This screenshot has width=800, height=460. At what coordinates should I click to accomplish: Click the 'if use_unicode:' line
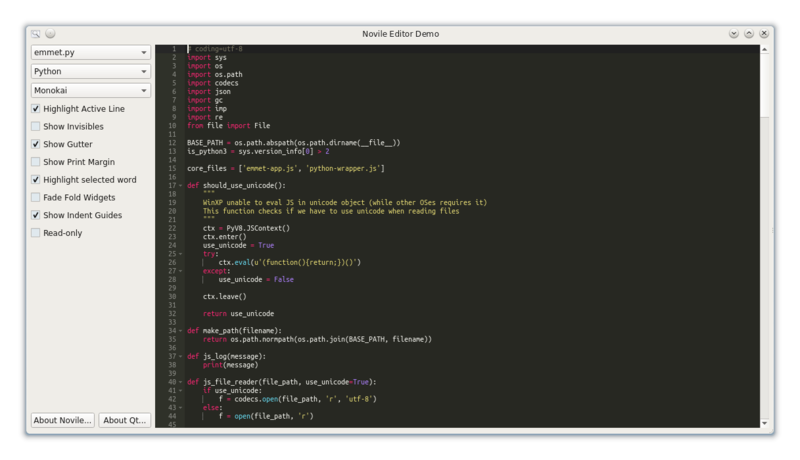232,391
